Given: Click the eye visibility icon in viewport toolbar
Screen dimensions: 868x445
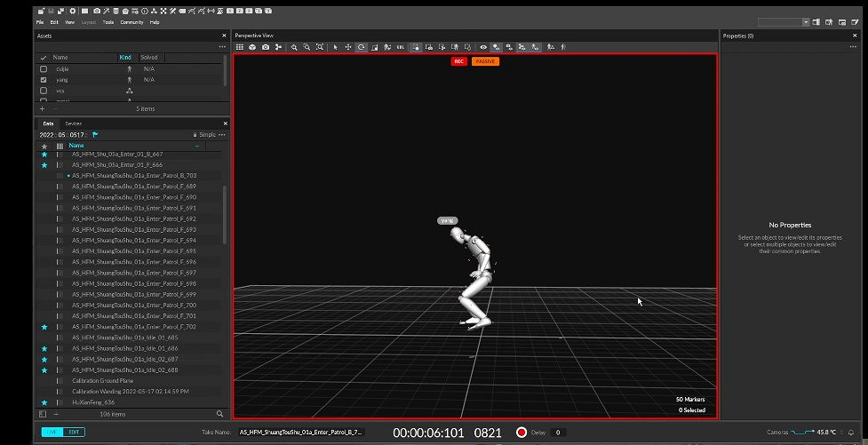Looking at the screenshot, I should (483, 47).
